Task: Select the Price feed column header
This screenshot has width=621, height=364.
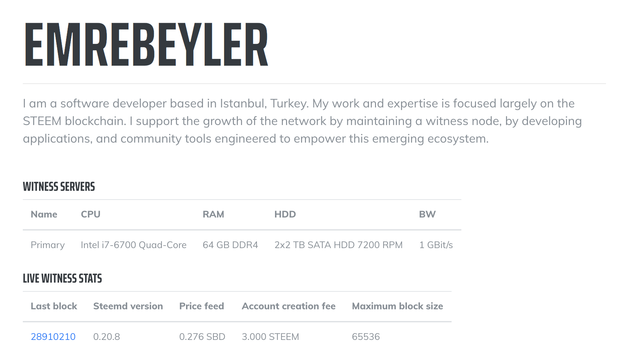Action: [202, 306]
